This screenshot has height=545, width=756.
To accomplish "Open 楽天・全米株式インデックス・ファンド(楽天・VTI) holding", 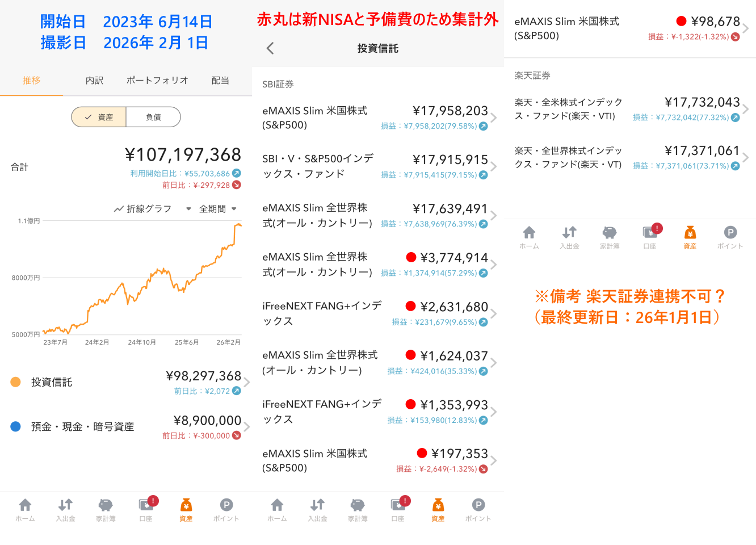I will click(x=629, y=109).
